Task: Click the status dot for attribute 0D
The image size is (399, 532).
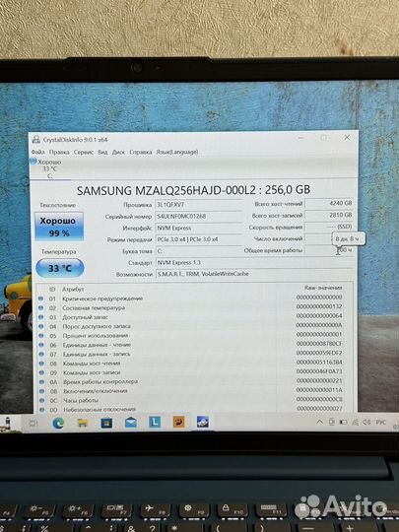Action: [42, 409]
